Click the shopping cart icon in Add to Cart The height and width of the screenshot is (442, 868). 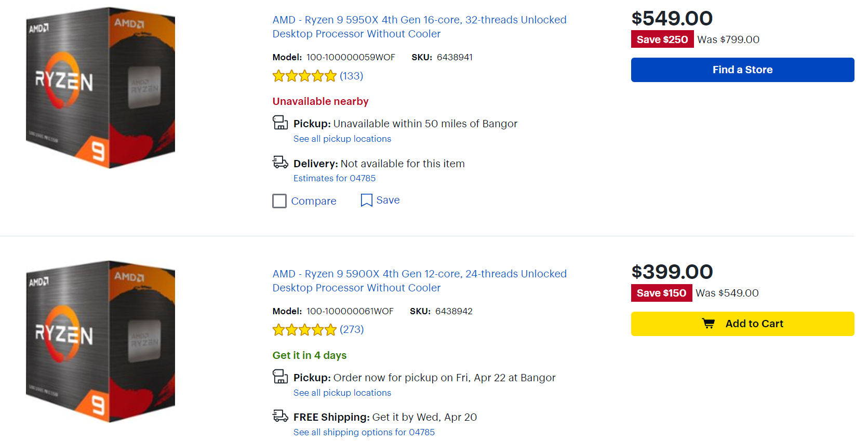pos(708,324)
